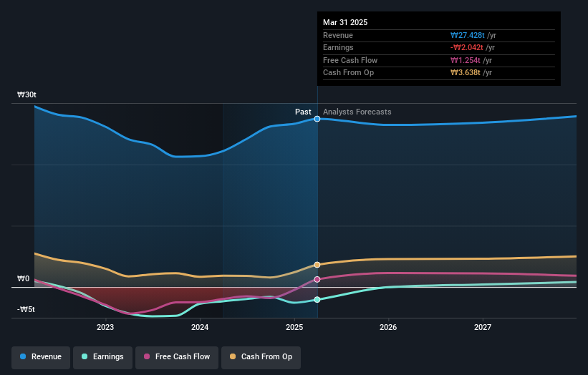Click the 2024 x-axis label

[x=200, y=328]
